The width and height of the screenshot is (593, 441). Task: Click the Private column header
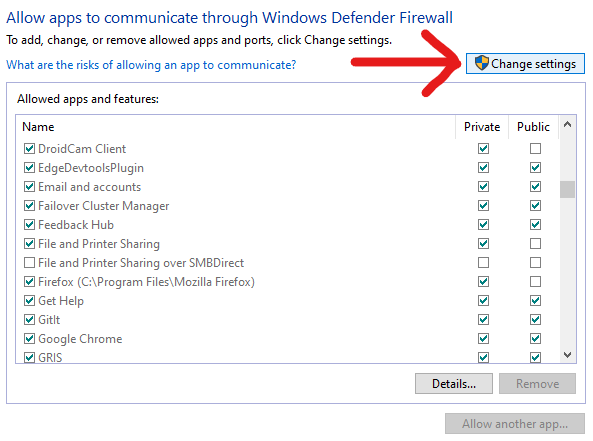482,127
